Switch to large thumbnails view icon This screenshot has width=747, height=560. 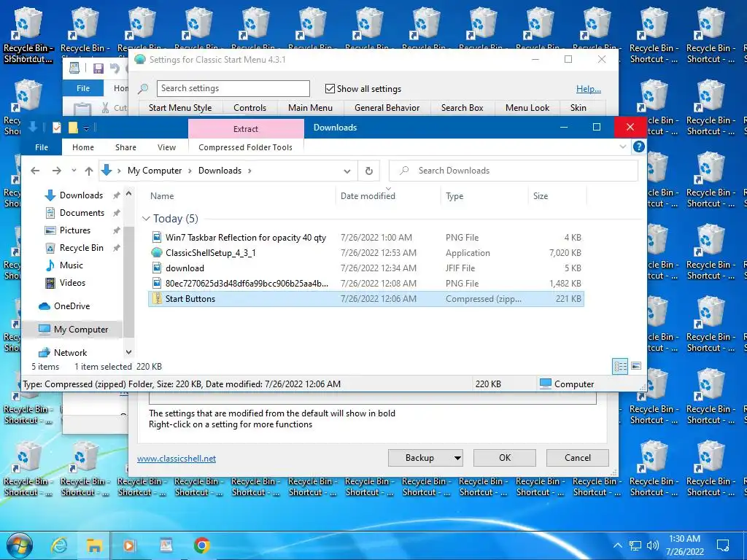click(x=636, y=366)
